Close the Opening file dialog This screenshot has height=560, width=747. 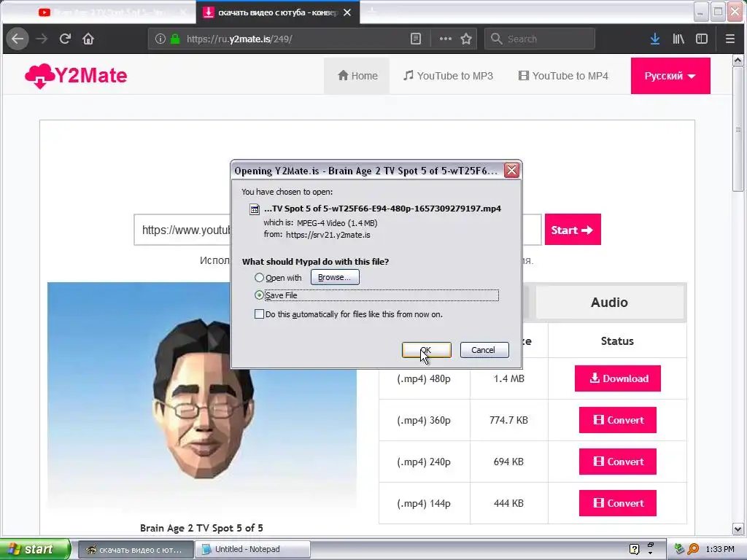(x=511, y=171)
